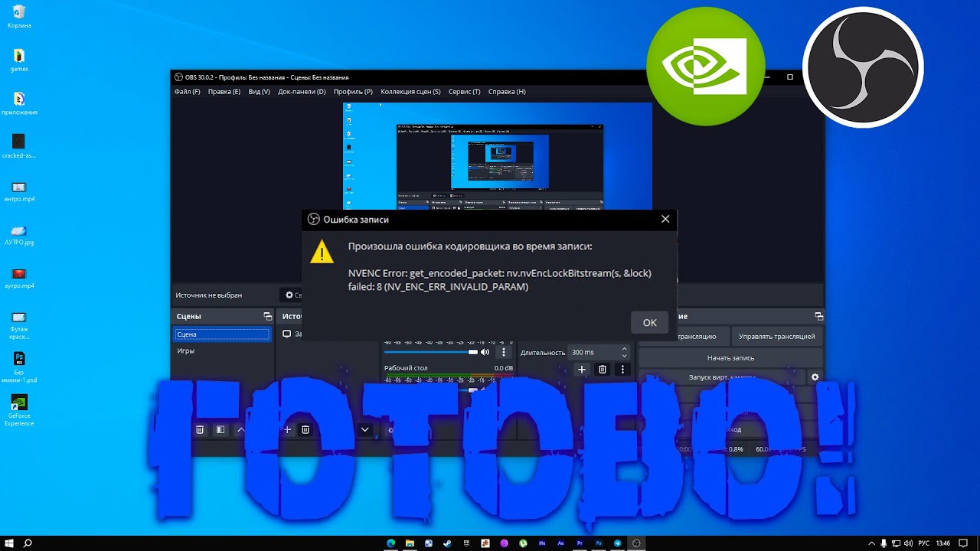Open the Правка (E) menu

click(x=224, y=92)
